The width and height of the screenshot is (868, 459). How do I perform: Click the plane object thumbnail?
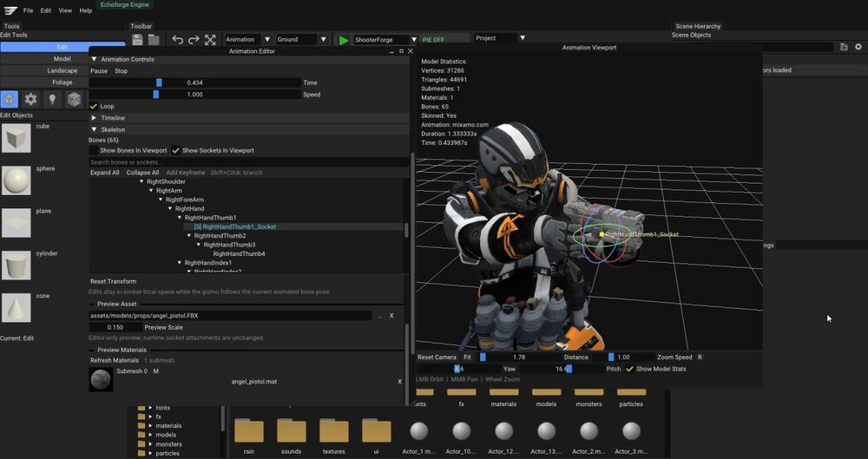coord(16,223)
